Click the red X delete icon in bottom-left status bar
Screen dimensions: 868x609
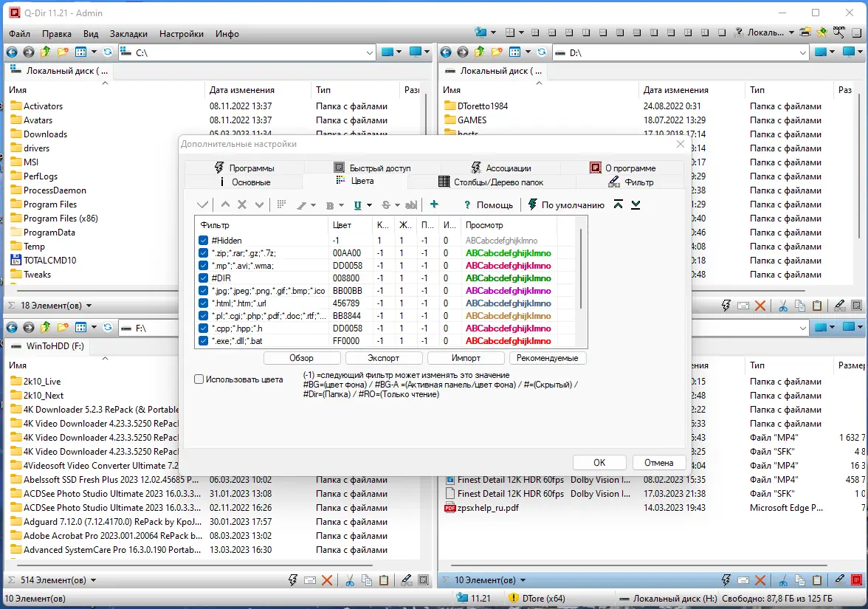pyautogui.click(x=327, y=580)
